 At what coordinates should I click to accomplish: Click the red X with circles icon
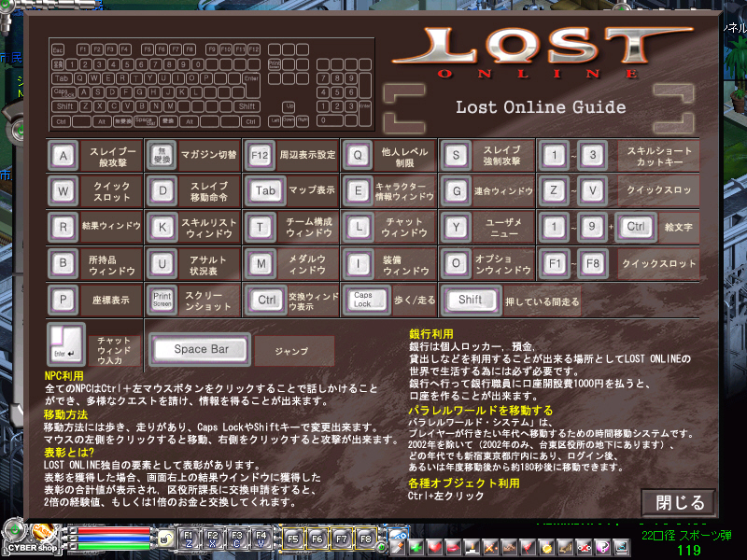pos(583,547)
